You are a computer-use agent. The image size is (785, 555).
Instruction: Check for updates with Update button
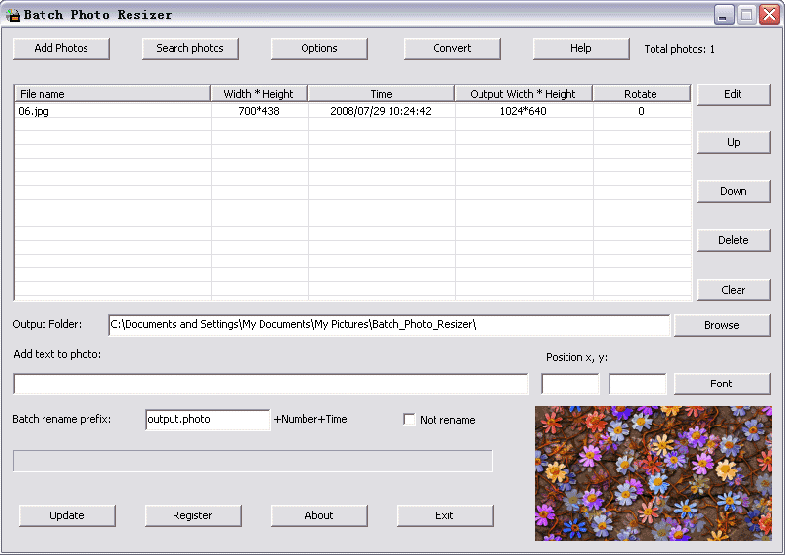[x=67, y=515]
